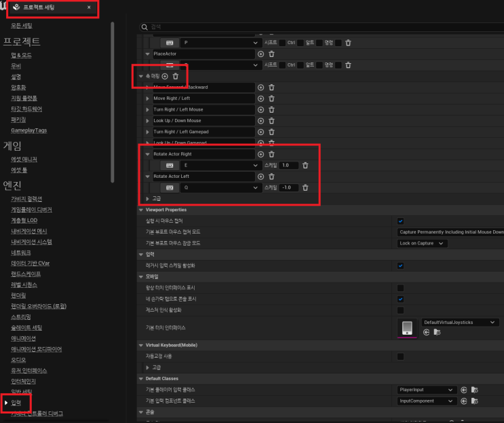Screen dimensions: 504x423
Task: Add key to Turn Right / Left Mouse
Action: (x=260, y=110)
